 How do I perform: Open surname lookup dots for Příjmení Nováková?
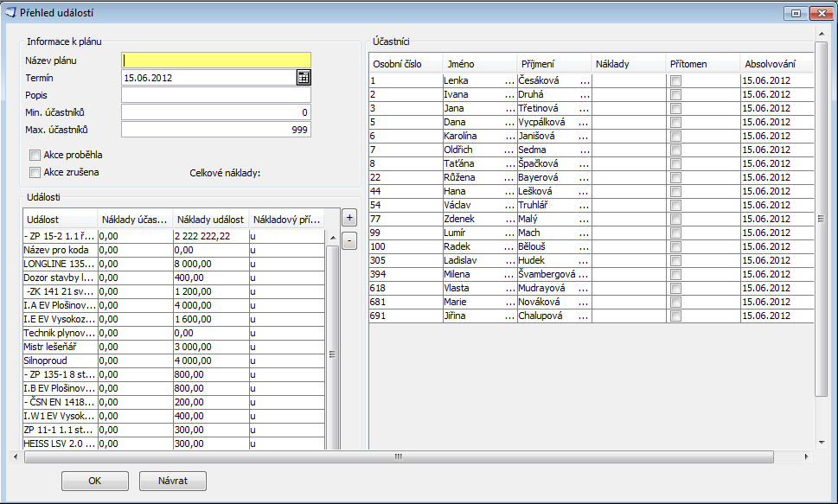(x=585, y=302)
